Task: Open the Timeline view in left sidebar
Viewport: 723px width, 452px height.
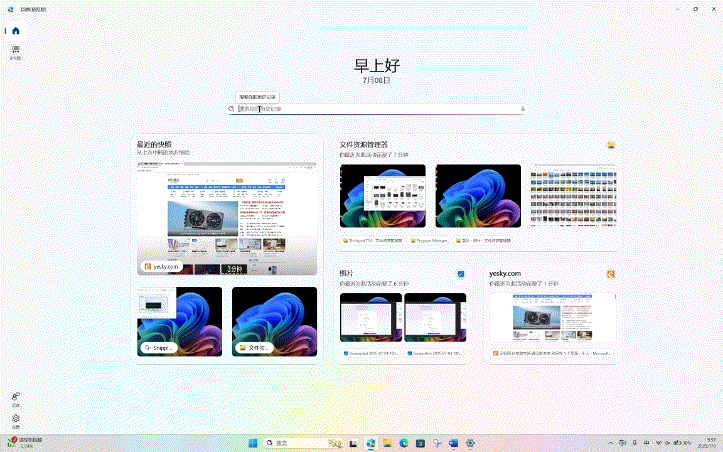Action: pyautogui.click(x=16, y=52)
